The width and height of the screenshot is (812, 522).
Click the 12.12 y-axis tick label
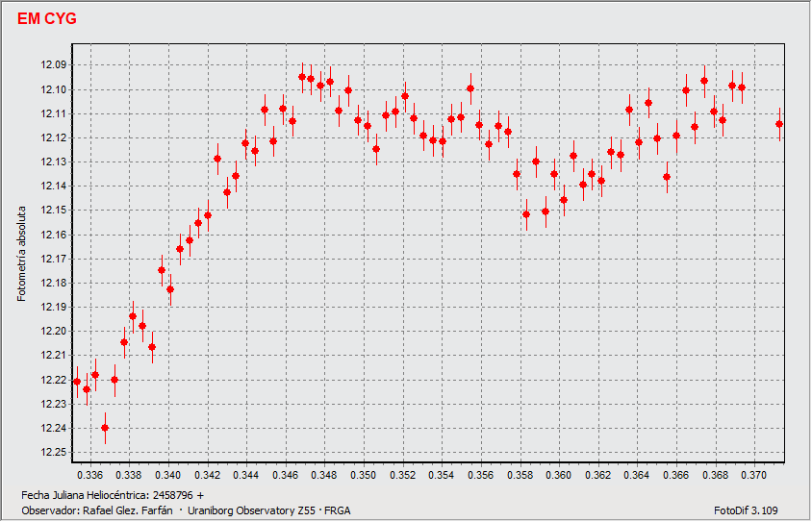(x=53, y=138)
